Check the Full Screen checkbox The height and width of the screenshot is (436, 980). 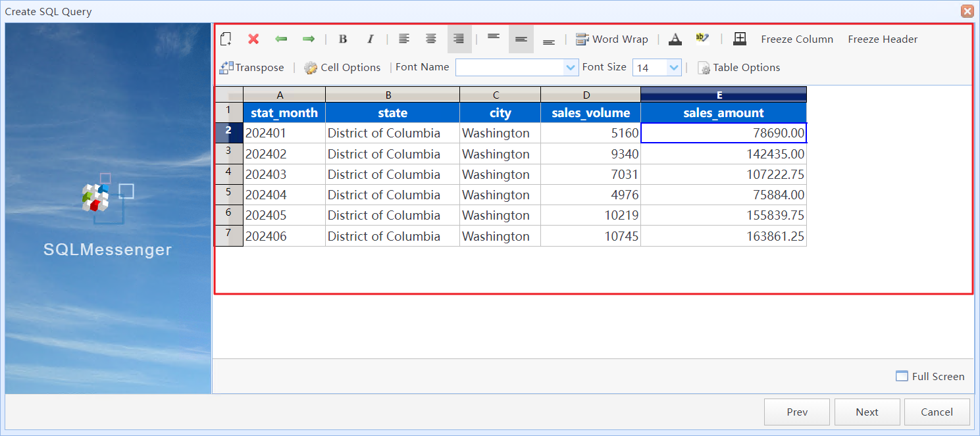pyautogui.click(x=902, y=375)
